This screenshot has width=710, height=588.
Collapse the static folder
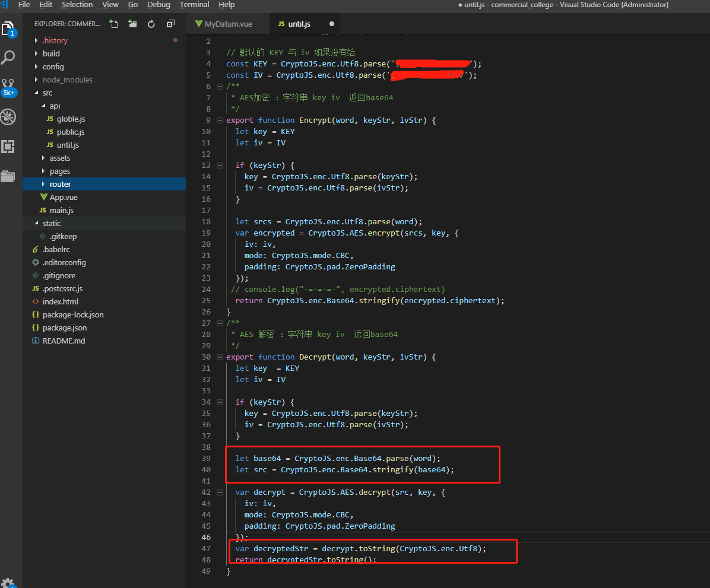104,223
